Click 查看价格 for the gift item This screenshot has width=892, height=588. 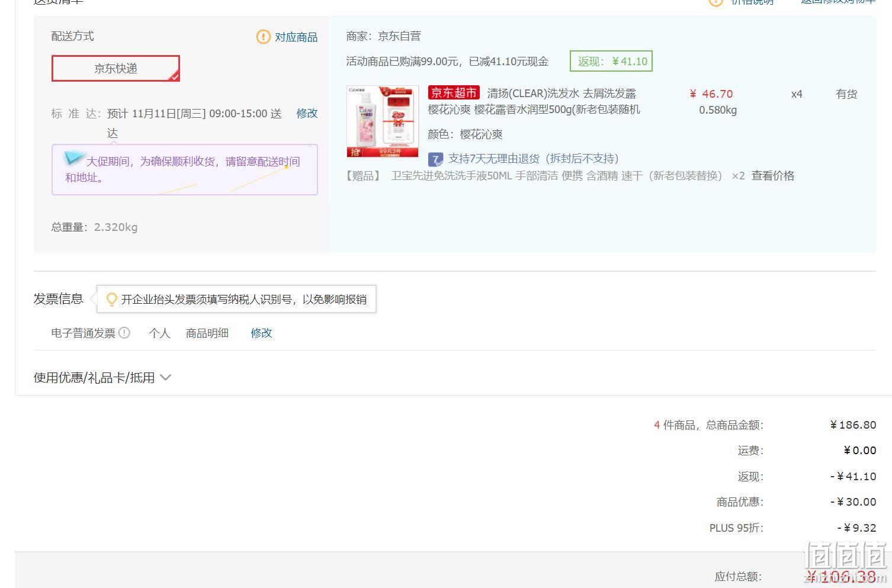click(773, 176)
